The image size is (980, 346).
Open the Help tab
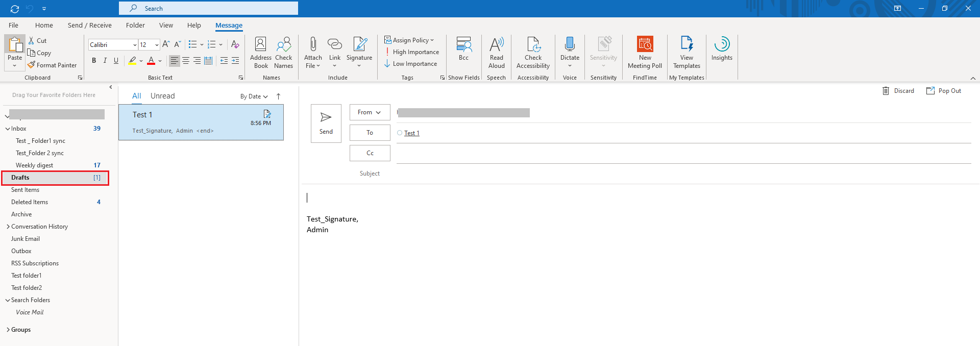[x=194, y=25]
